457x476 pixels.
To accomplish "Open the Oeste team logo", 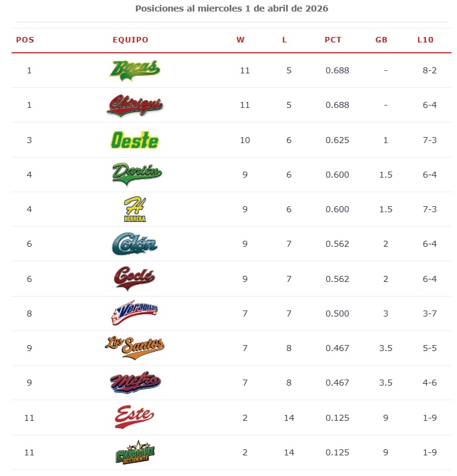I will pyautogui.click(x=135, y=140).
